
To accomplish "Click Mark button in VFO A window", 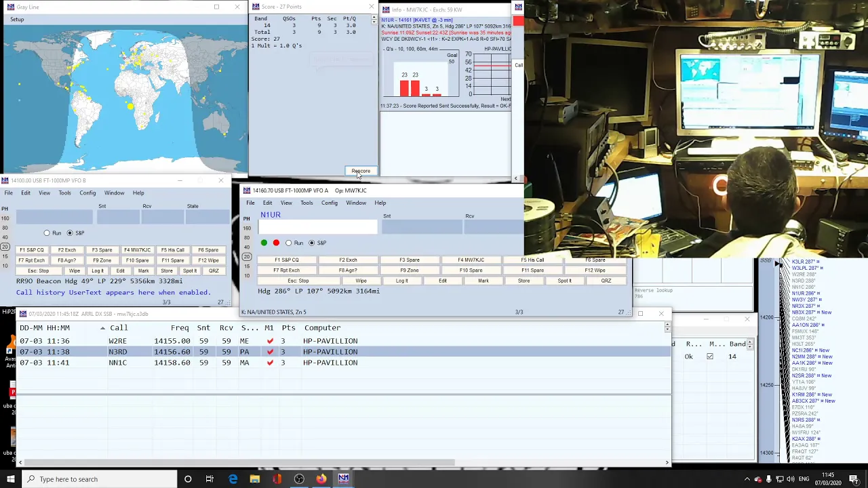I will [x=483, y=281].
